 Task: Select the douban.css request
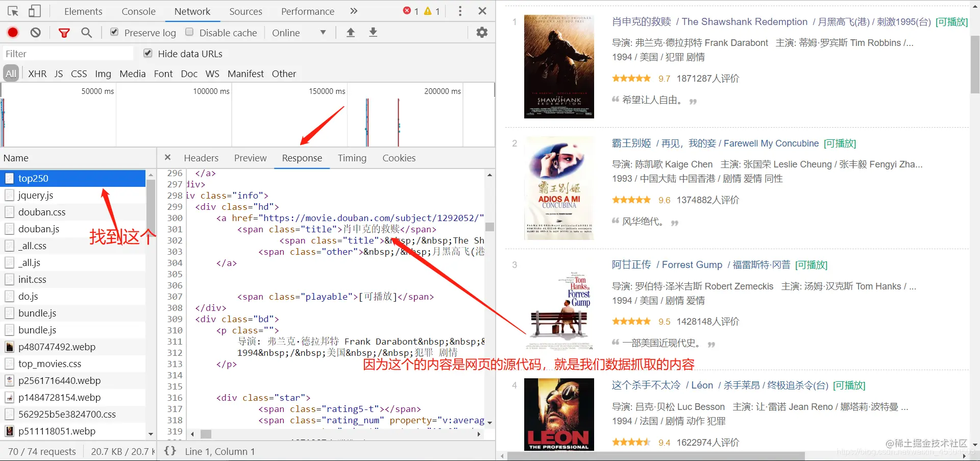tap(73, 212)
